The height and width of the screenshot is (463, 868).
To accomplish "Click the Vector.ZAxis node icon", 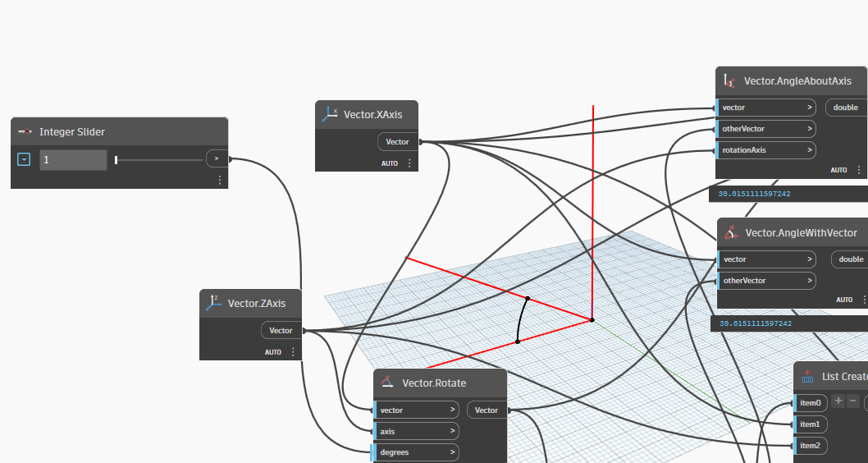I will point(214,303).
